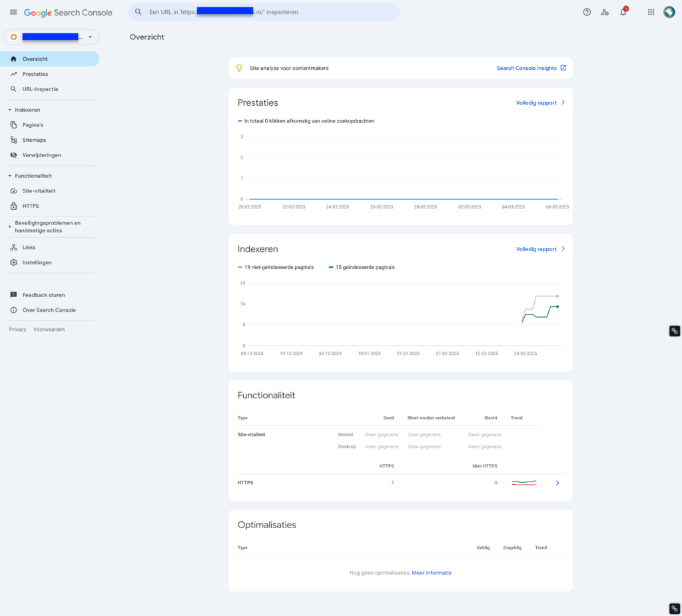The width and height of the screenshot is (682, 616).
Task: Click the help question mark icon
Action: click(x=587, y=12)
